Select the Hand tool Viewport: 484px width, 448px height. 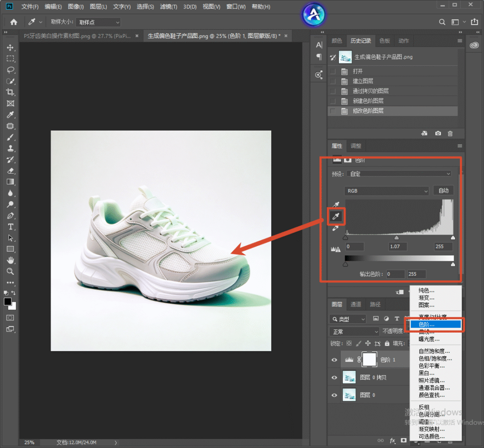10,261
